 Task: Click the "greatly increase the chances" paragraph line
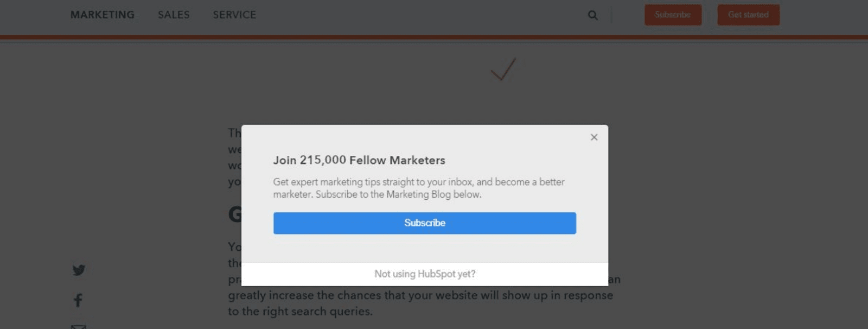tap(420, 295)
